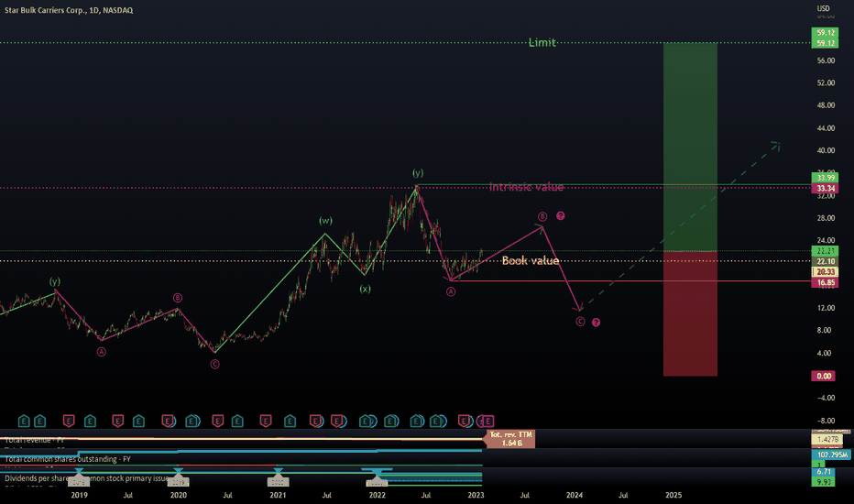The height and width of the screenshot is (504, 854).
Task: Click the Total revenue FY indicator label
Action: tap(34, 440)
